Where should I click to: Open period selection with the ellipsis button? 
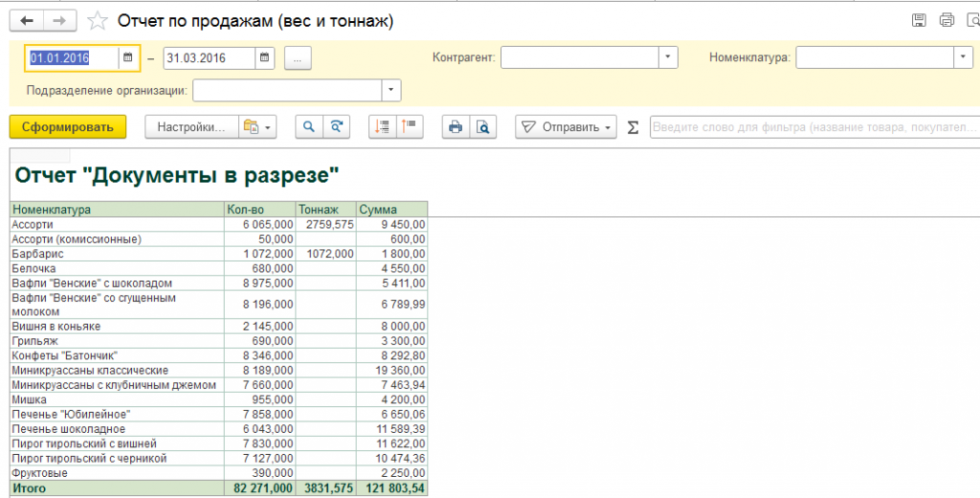tap(298, 58)
